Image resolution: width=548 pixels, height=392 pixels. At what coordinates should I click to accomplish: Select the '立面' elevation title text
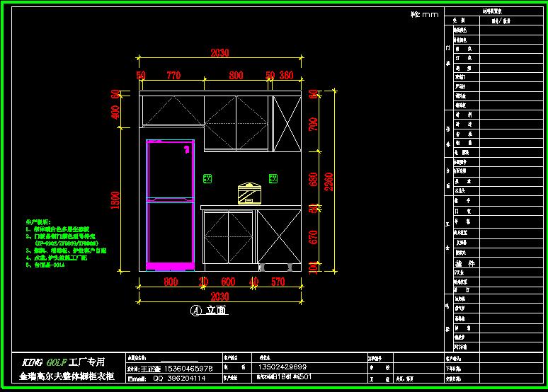point(217,310)
